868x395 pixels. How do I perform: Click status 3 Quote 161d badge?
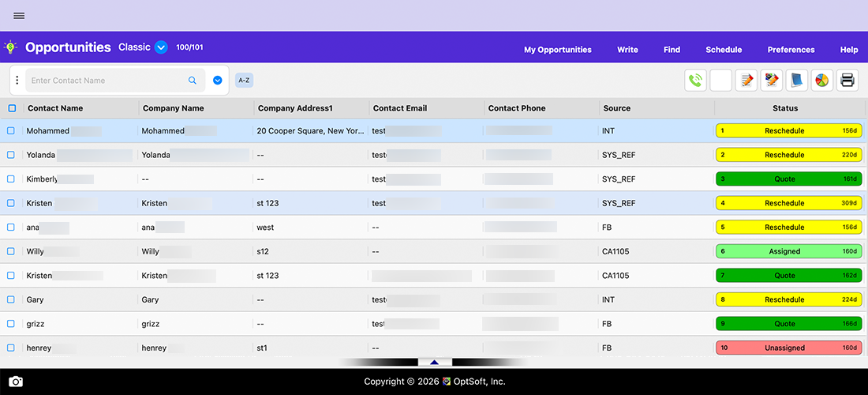[x=789, y=179]
